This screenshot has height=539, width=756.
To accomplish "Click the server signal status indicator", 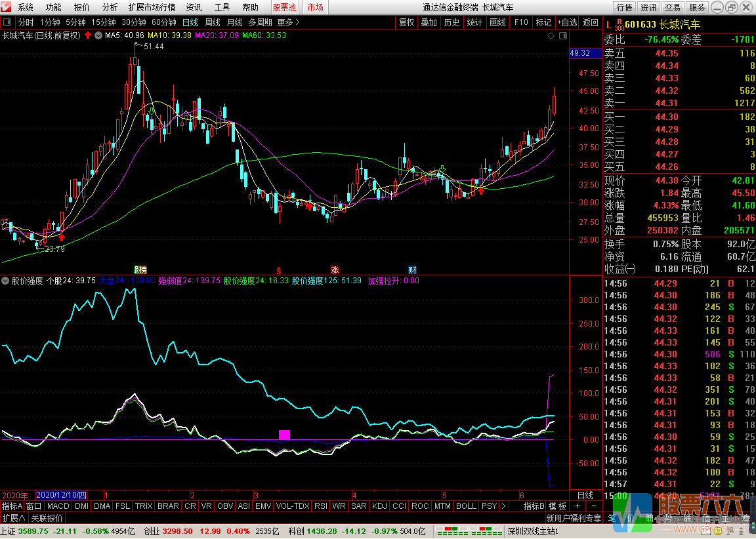I will coord(468,531).
